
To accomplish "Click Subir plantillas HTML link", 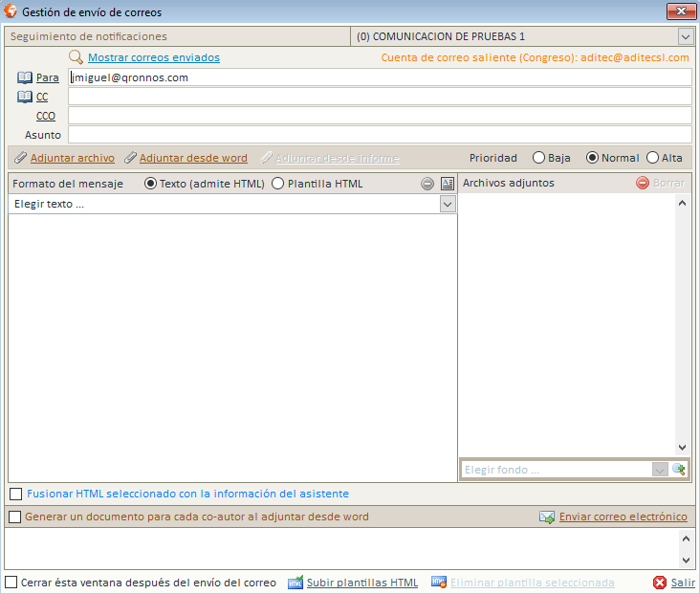I will click(x=362, y=583).
